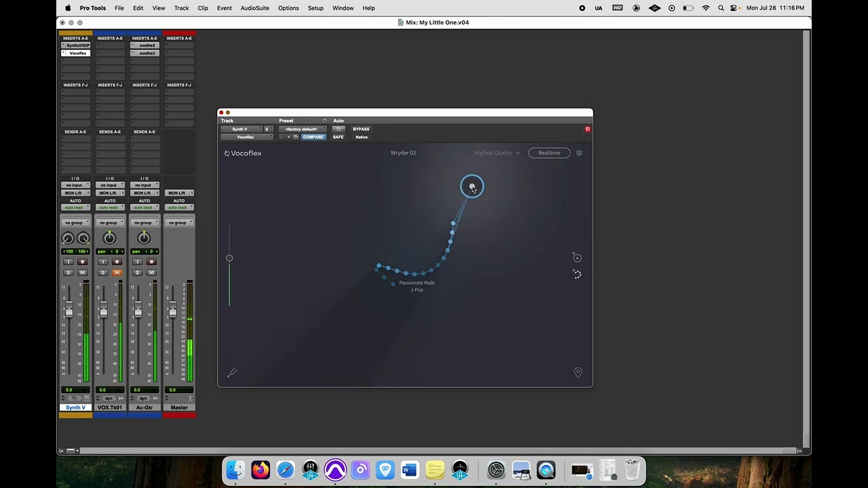Screen dimensions: 868x488
Task: Open the AudioSuite menu
Action: coord(255,8)
